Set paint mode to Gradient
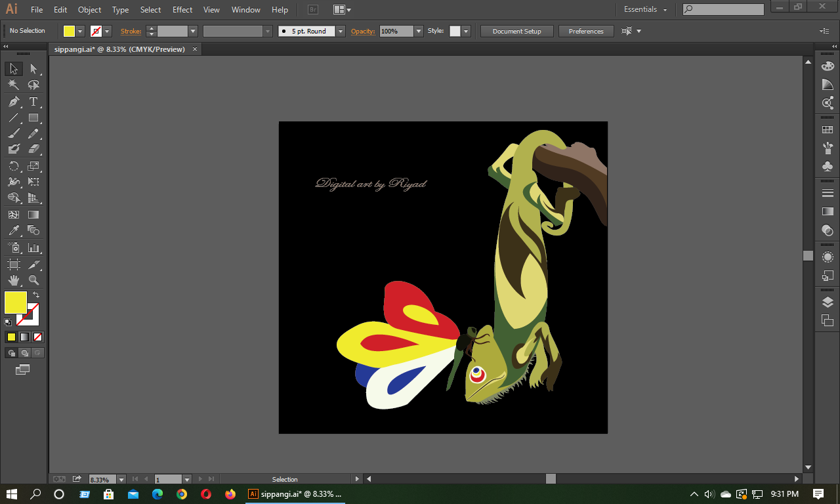Screen dimensions: 840x504 pos(24,337)
